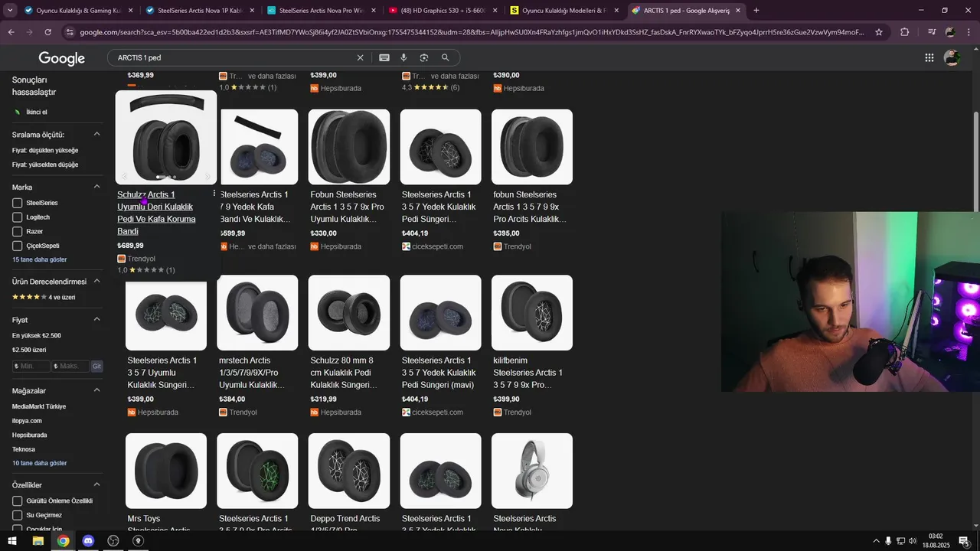Click the Google logo
Screen dimensions: 980x551
point(61,58)
